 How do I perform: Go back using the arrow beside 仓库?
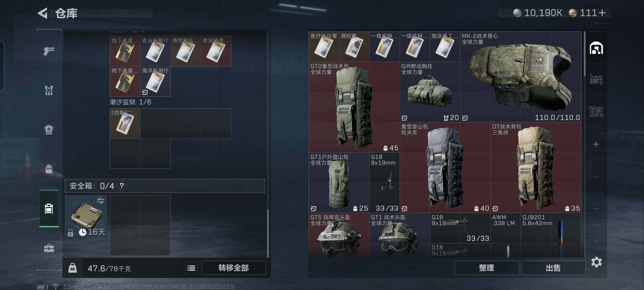(43, 13)
